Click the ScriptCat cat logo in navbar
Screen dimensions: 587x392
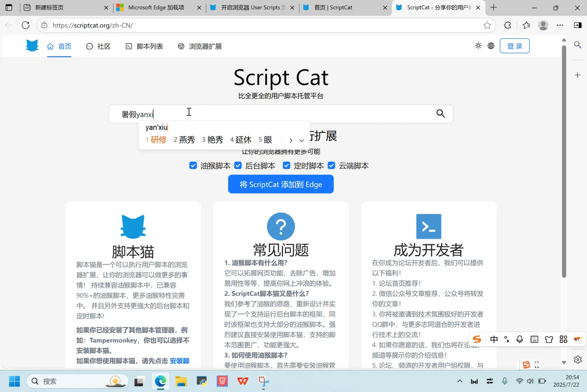pos(32,46)
